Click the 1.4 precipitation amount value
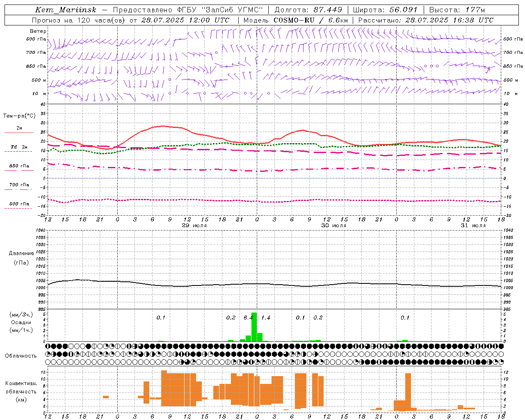Viewport: 525px width, 420px height. 266,318
